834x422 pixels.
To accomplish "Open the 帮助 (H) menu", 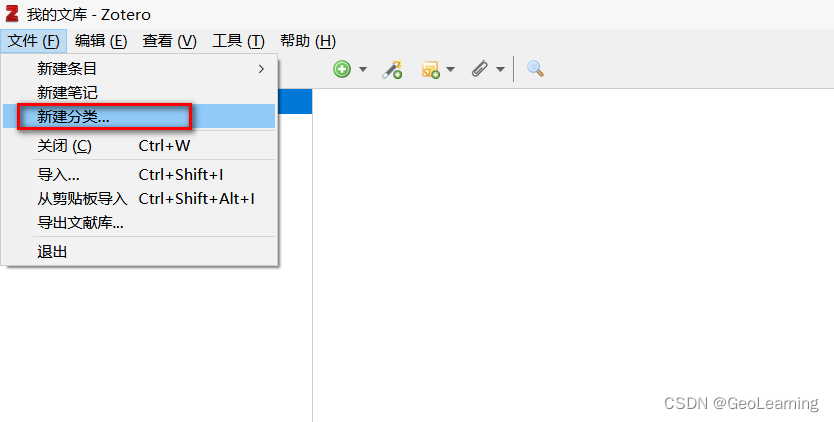I will [x=308, y=41].
